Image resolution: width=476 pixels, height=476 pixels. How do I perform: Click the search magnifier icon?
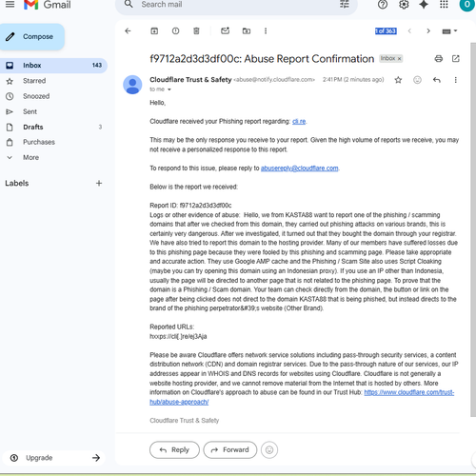tap(129, 4)
